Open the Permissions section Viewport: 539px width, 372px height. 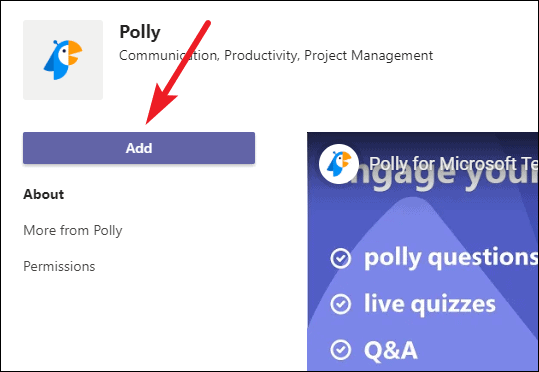point(59,266)
